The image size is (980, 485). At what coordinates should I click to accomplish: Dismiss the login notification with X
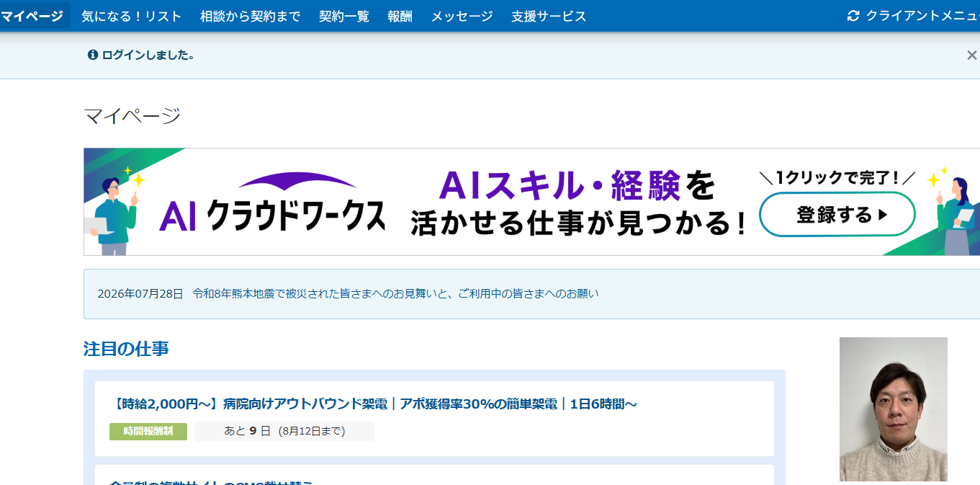coord(971,55)
